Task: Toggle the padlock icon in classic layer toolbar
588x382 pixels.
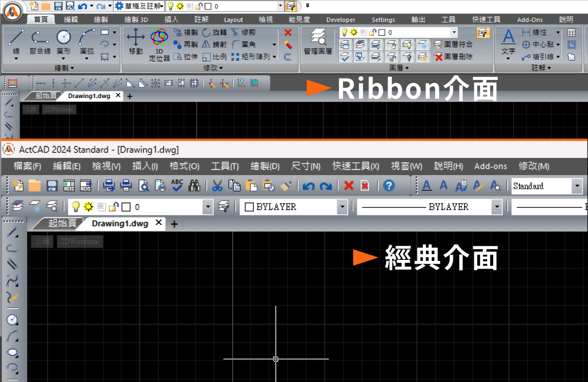Action: point(114,207)
